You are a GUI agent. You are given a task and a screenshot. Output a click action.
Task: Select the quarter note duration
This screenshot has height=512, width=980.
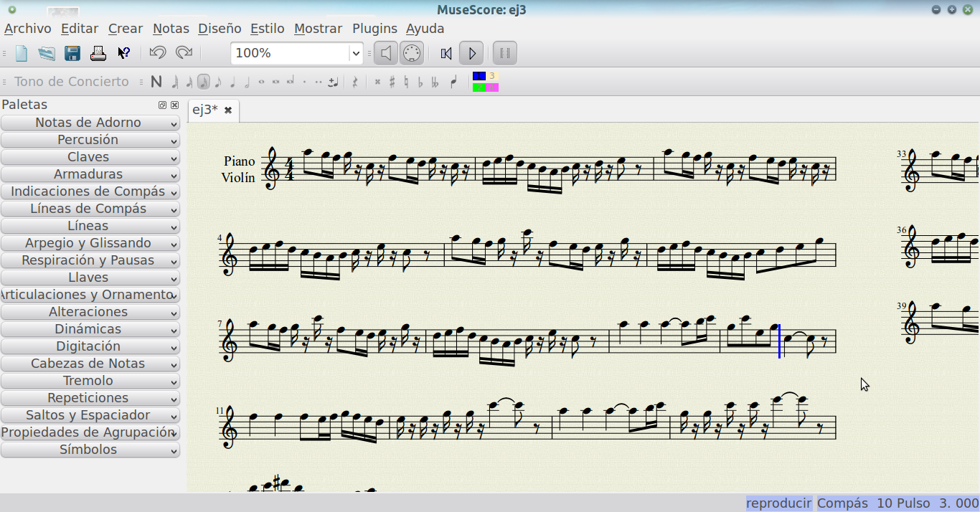[232, 82]
